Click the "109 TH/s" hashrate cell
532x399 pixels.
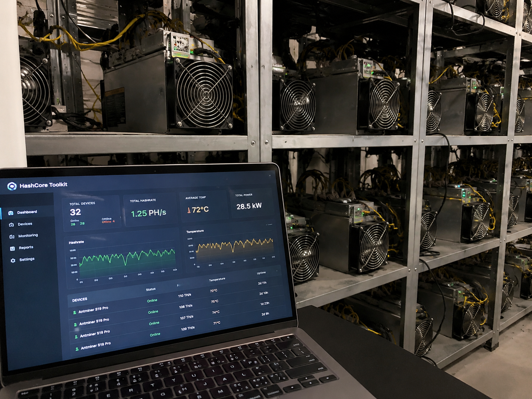click(x=188, y=328)
